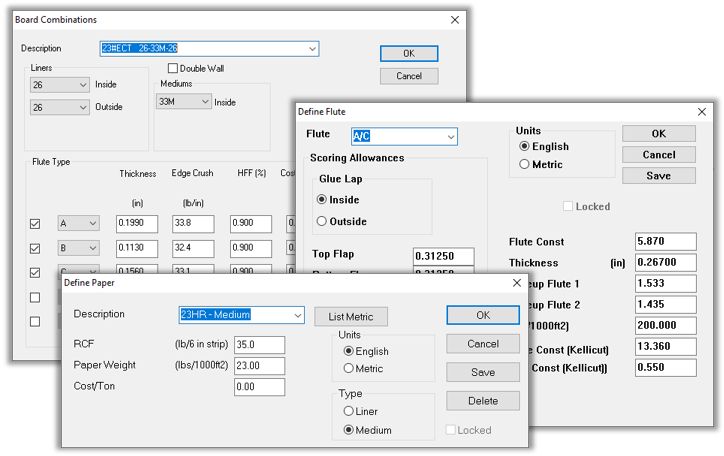Close the Board Combinations dialog
Image resolution: width=724 pixels, height=456 pixels.
[455, 20]
